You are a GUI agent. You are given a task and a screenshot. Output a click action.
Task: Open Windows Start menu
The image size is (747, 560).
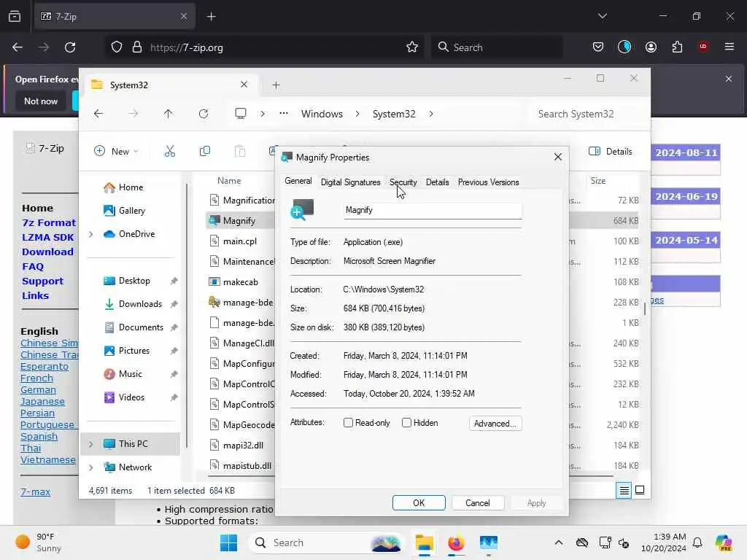pos(228,542)
